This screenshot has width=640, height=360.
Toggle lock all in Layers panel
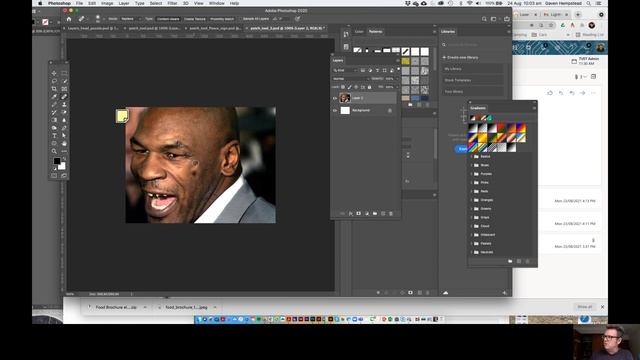(369, 87)
